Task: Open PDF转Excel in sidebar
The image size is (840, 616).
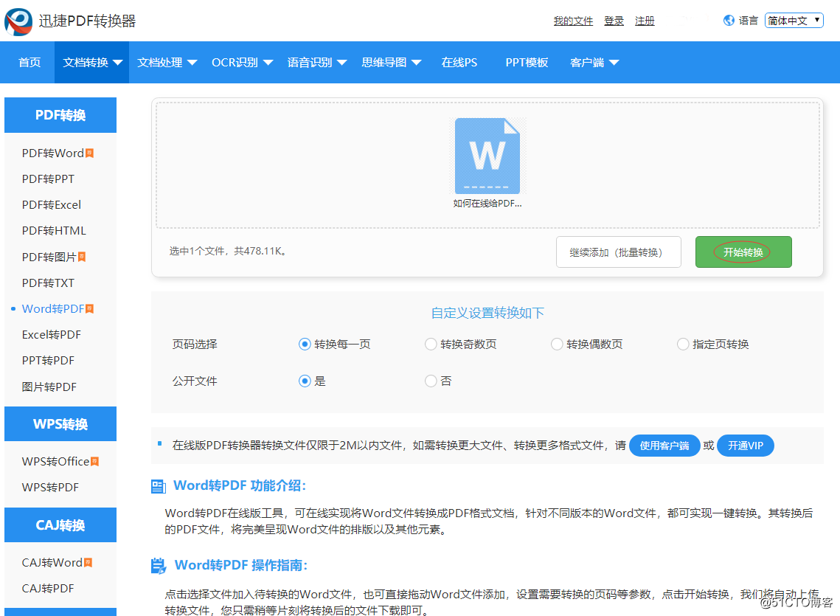Action: (x=52, y=205)
